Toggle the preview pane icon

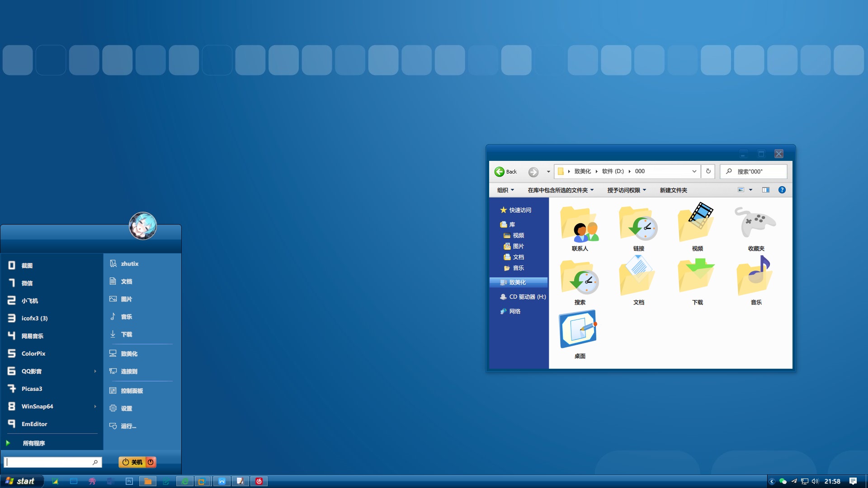(x=766, y=190)
